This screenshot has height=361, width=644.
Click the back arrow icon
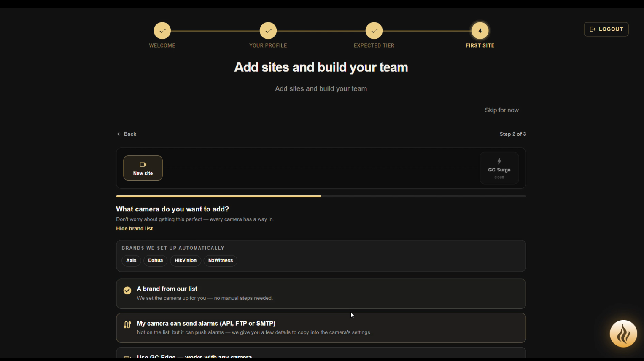click(x=119, y=134)
